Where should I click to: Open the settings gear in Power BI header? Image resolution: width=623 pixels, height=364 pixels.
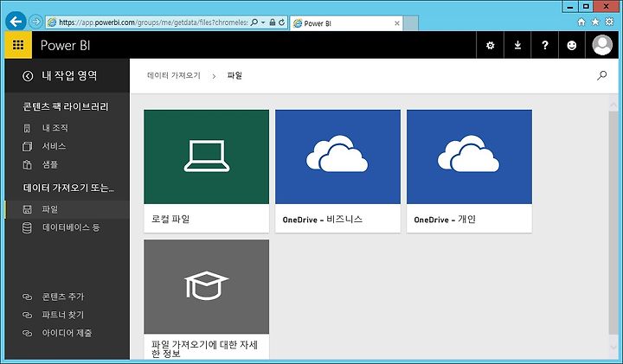491,45
